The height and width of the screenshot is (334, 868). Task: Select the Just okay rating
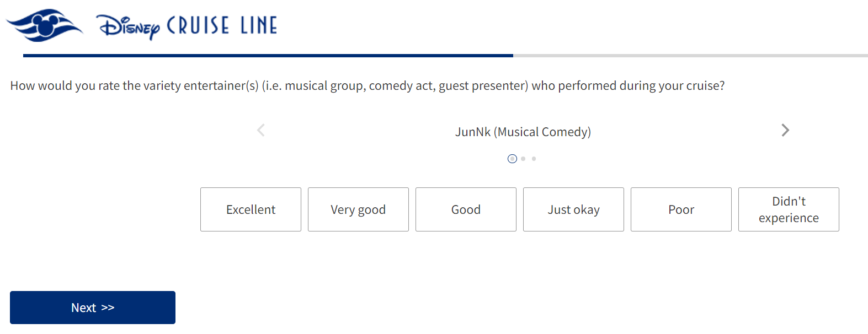tap(573, 209)
